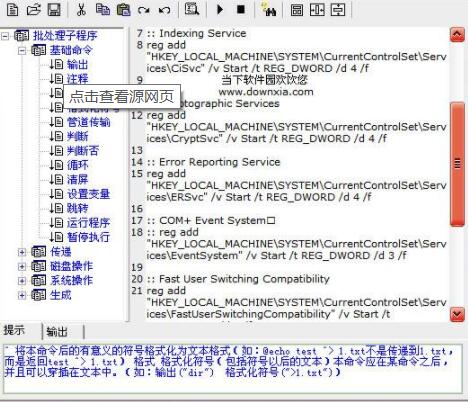Click the horizontal split layout icon
This screenshot has height=402, width=468.
tap(297, 10)
